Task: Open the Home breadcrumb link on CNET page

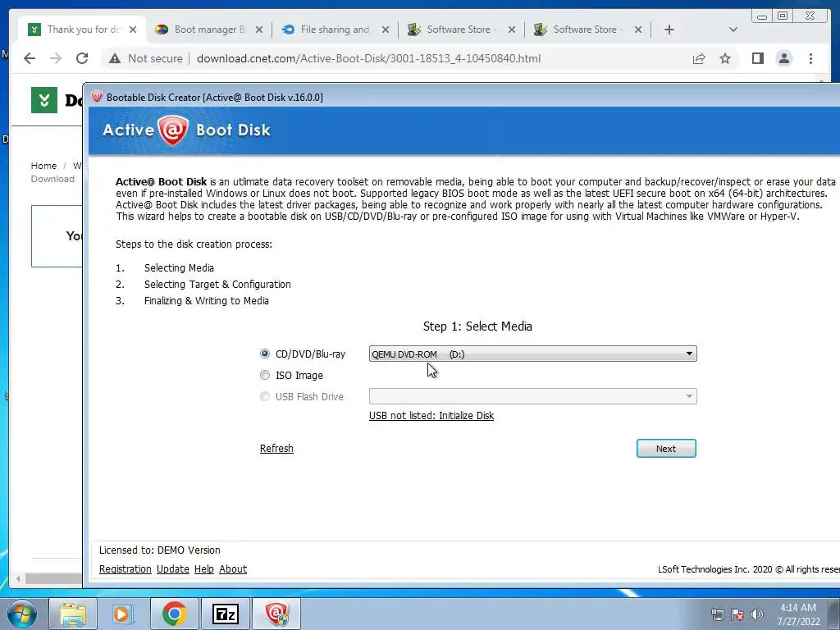Action: tap(43, 166)
